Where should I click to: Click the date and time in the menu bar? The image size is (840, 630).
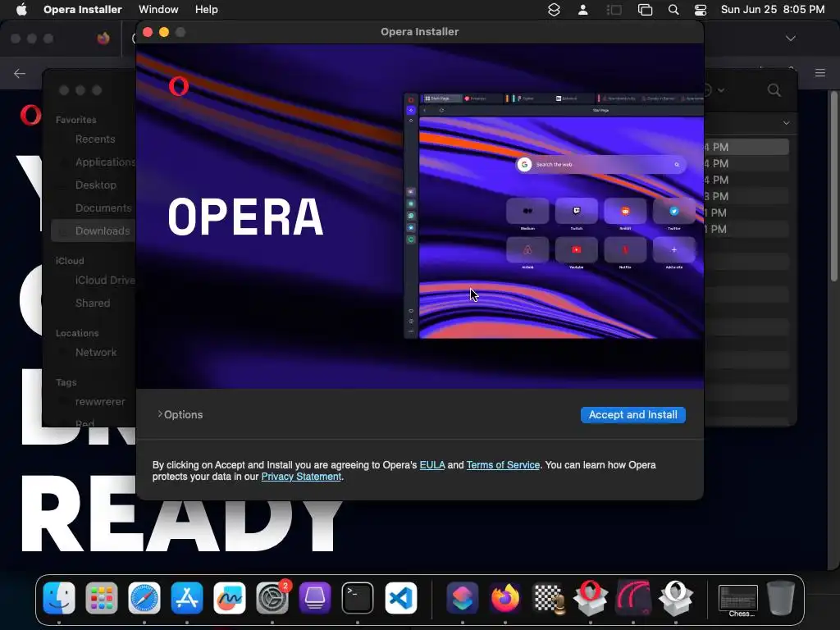773,10
